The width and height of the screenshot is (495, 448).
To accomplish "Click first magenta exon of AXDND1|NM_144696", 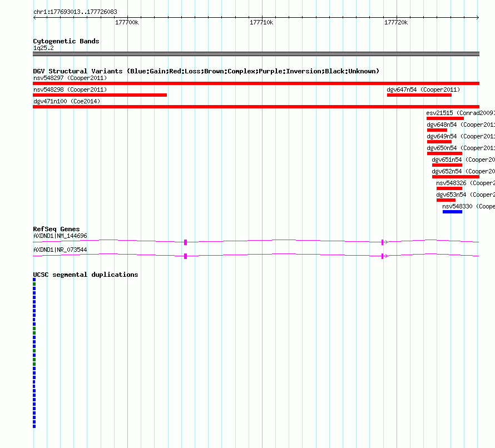I will [185, 242].
